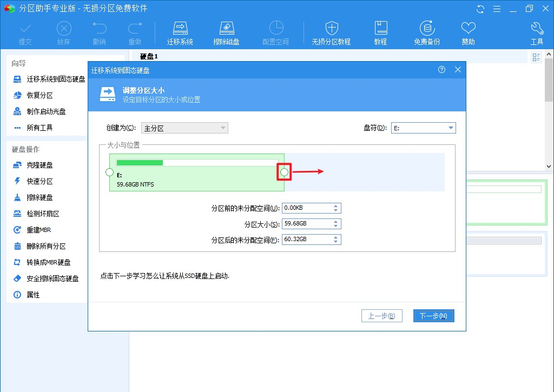
Task: Open the 赞助 (Sponsor) heart icon
Action: [467, 31]
